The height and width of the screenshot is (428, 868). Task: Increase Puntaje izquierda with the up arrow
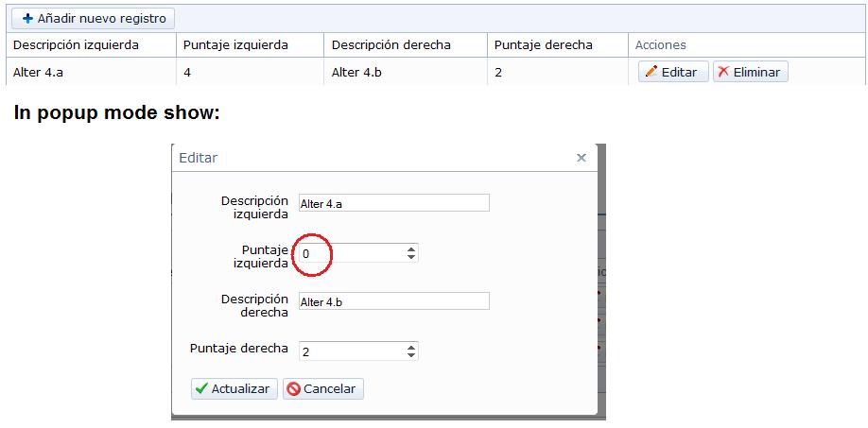point(410,249)
